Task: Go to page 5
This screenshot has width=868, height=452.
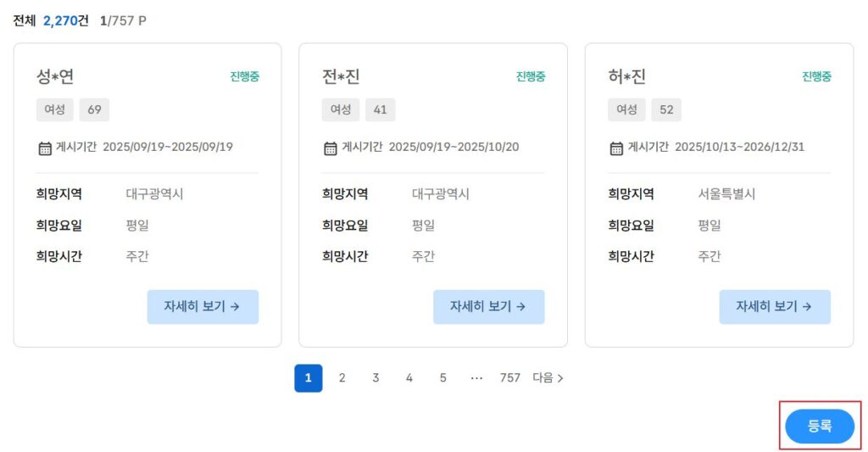Action: click(x=442, y=377)
